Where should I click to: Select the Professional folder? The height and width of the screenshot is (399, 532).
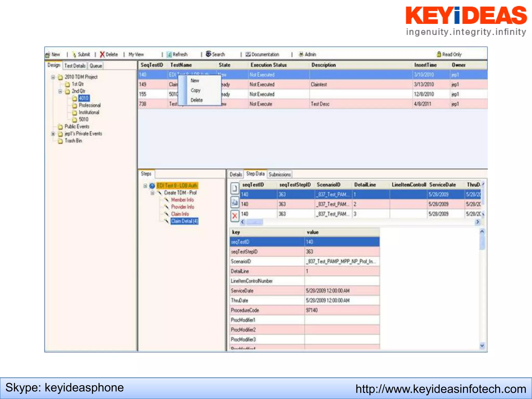coord(90,105)
